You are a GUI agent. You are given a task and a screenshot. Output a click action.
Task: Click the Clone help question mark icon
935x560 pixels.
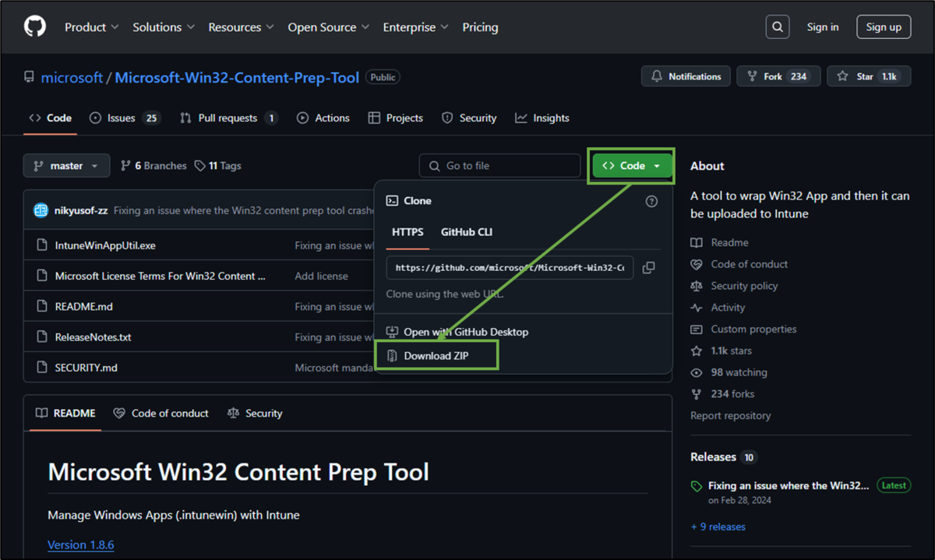tap(651, 201)
